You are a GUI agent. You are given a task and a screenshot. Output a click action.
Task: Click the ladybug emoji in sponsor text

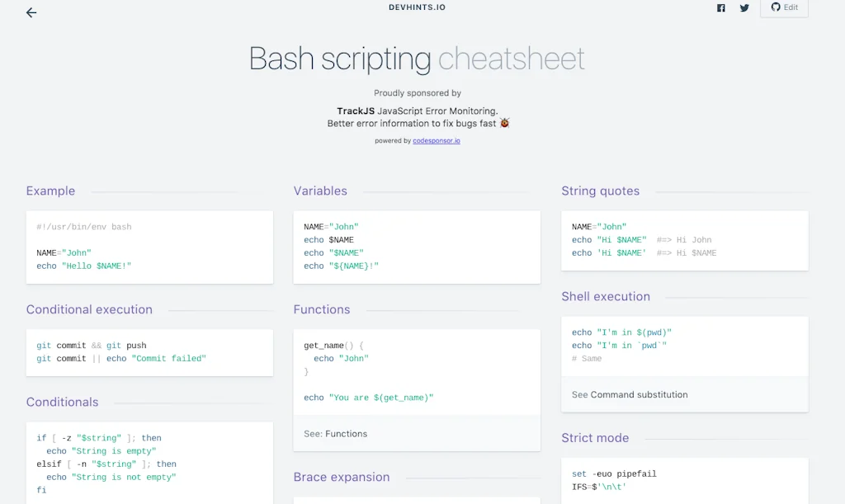504,124
